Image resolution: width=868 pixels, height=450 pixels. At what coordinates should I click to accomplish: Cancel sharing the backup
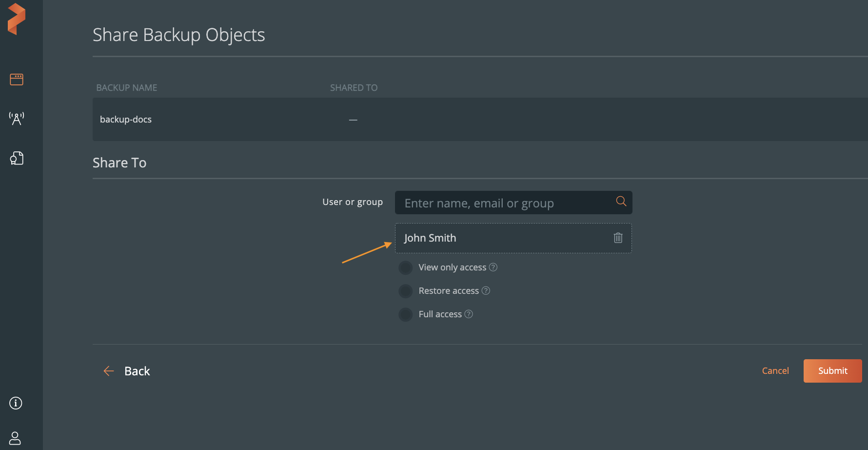point(775,371)
